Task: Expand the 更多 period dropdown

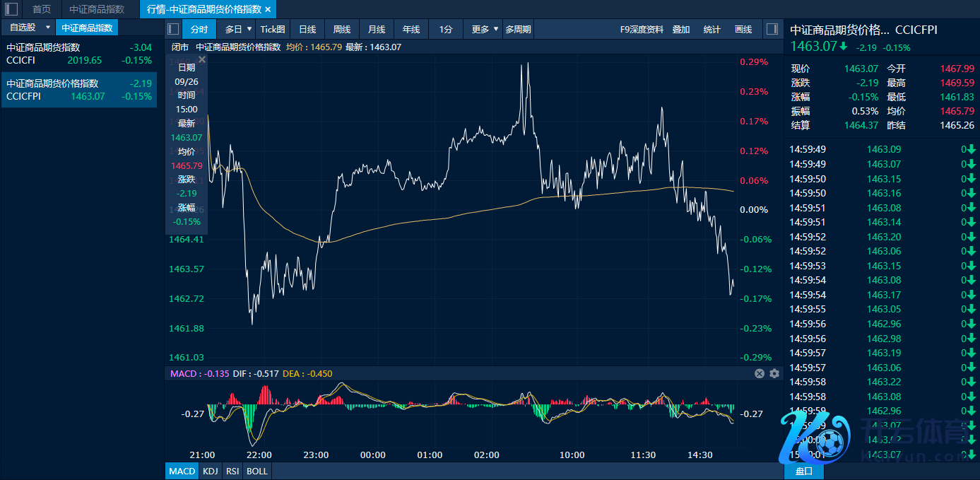Action: click(x=496, y=29)
